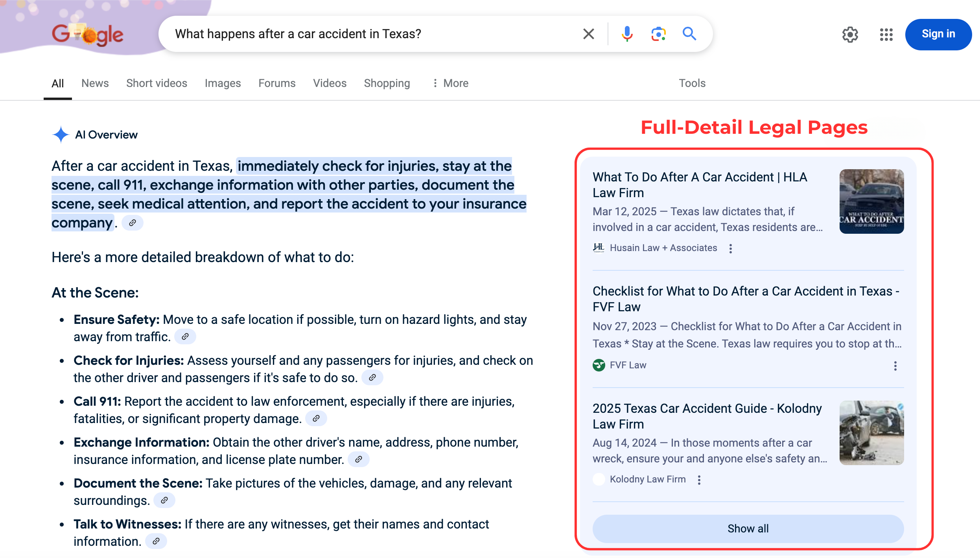
Task: Open three-dot menu for FVF Law result
Action: (895, 366)
